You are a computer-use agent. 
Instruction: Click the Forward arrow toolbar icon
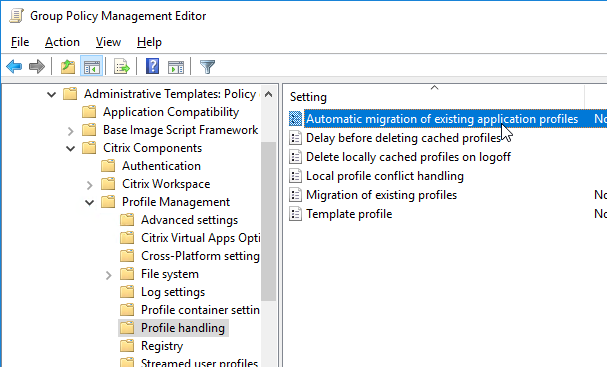(x=37, y=67)
